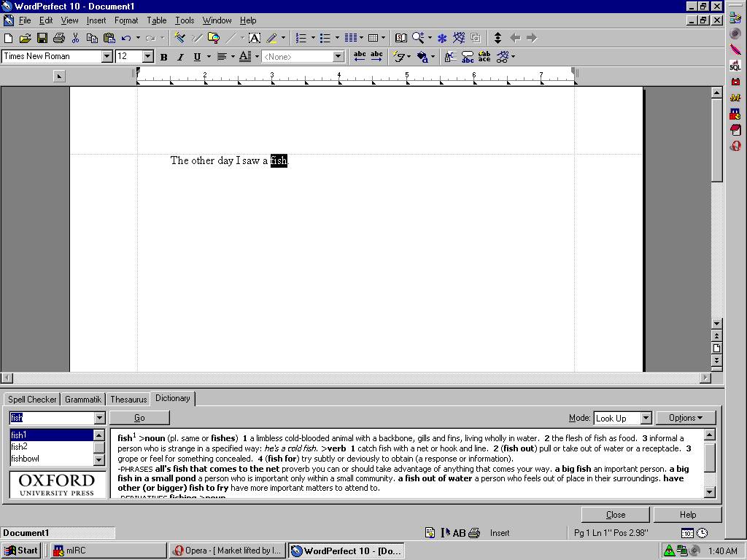Click the Help button in the writing tools panel
The height and width of the screenshot is (560, 747).
688,515
